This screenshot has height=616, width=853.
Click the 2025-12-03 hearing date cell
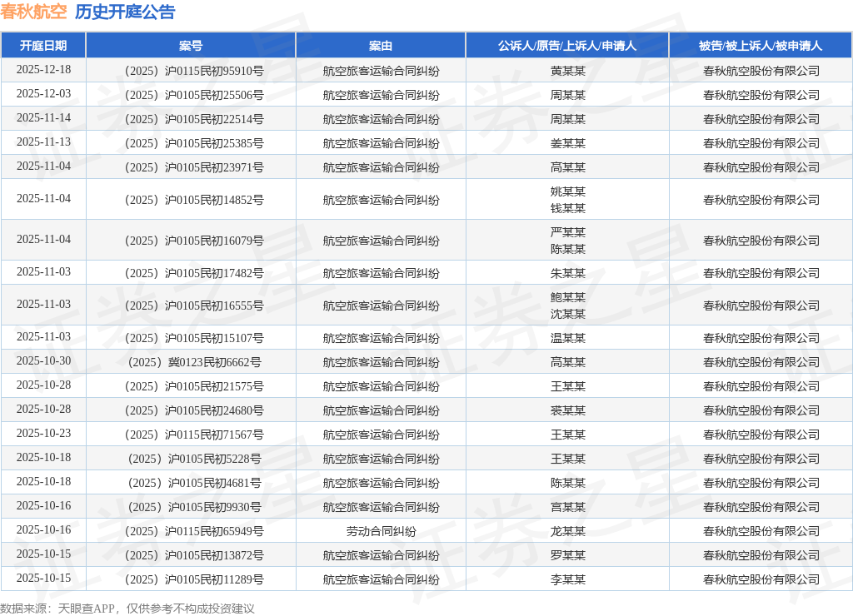43,94
